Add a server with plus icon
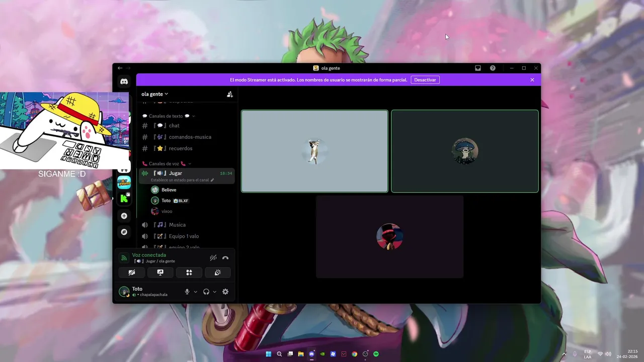Screen dimensions: 644x362 pos(124,216)
